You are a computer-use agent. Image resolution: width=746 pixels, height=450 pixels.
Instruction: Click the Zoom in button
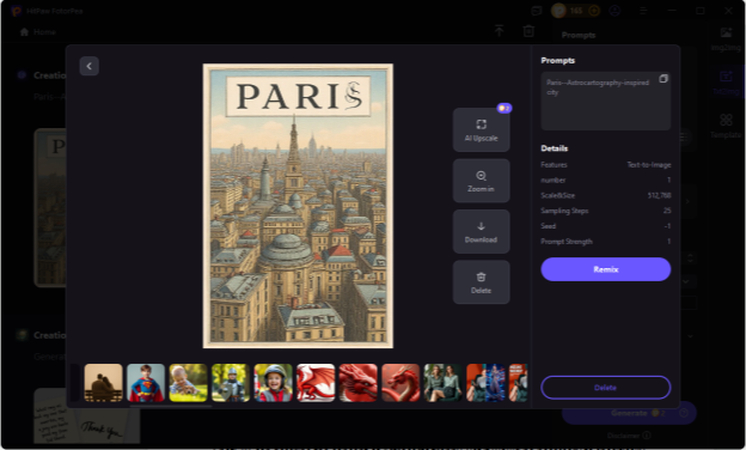pos(481,180)
